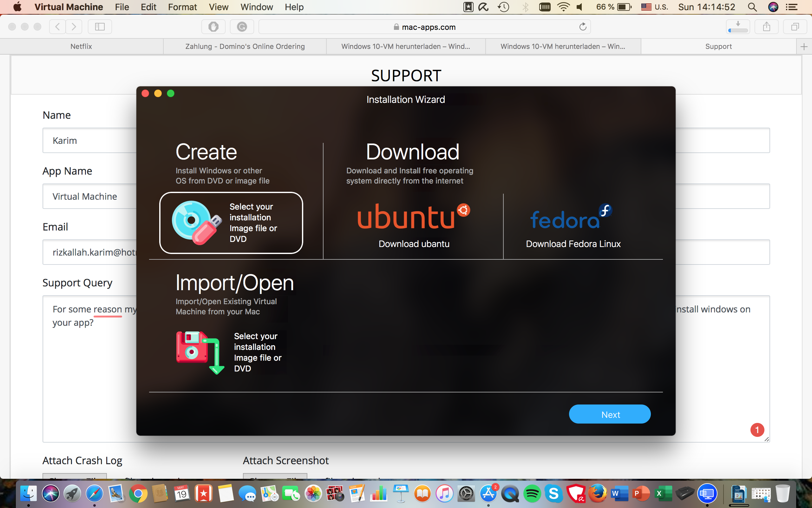Open Finder from the Dock
This screenshot has height=508, width=812.
pyautogui.click(x=29, y=494)
